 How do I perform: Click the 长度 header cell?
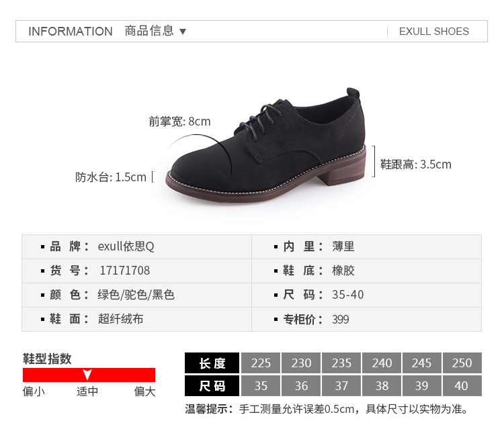click(x=212, y=363)
